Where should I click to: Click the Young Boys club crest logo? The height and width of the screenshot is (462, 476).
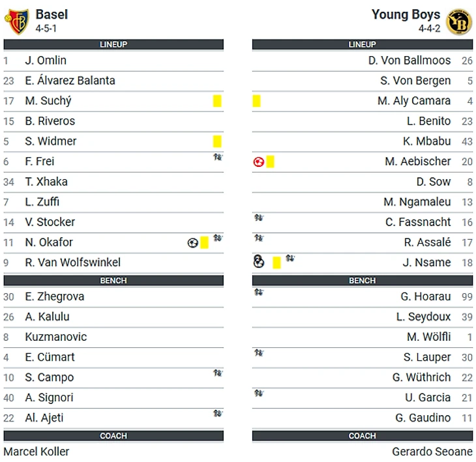click(458, 22)
